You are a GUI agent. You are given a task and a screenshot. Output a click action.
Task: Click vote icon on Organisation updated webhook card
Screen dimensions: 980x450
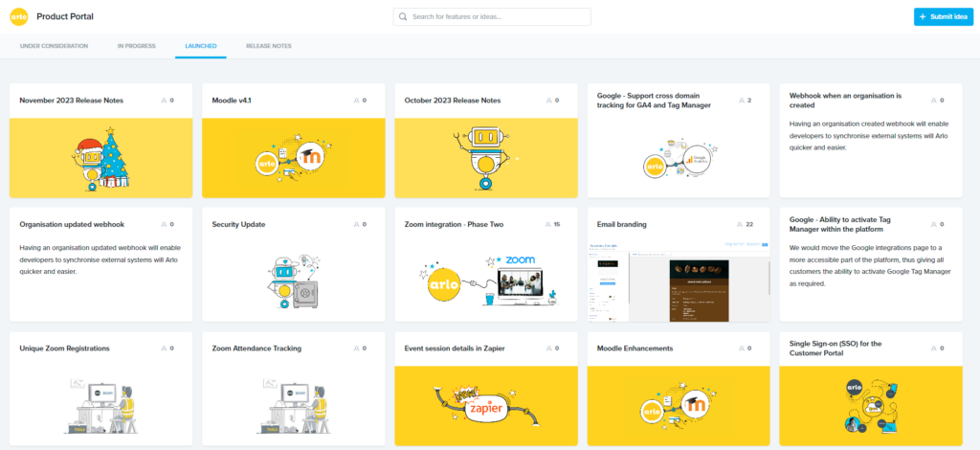(165, 224)
